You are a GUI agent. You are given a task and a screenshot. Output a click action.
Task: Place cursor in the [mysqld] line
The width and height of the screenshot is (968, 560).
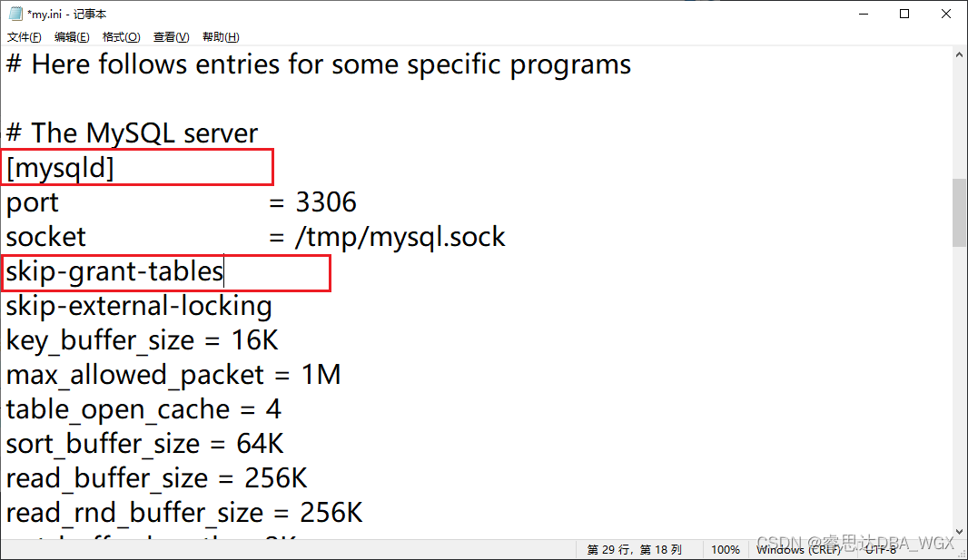(x=60, y=168)
